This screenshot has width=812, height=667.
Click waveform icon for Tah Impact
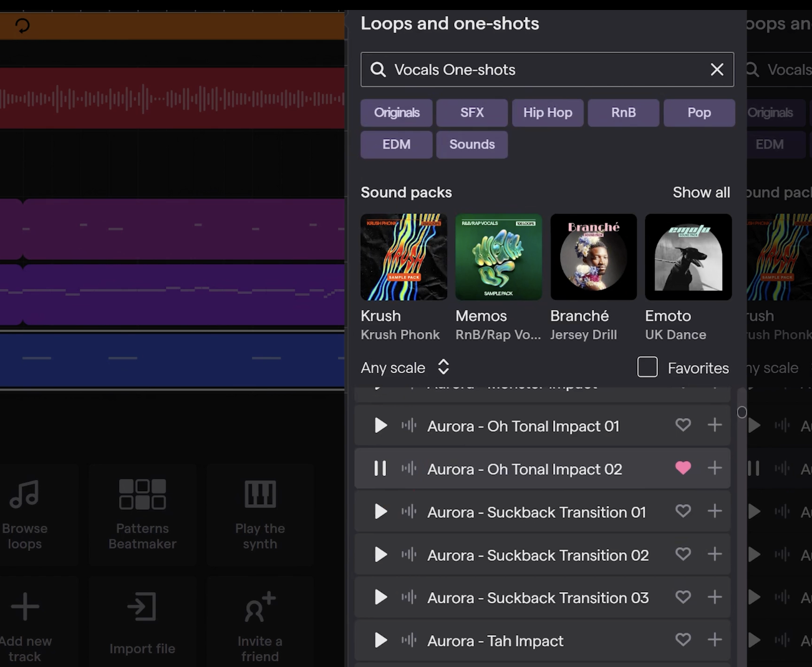(x=409, y=640)
